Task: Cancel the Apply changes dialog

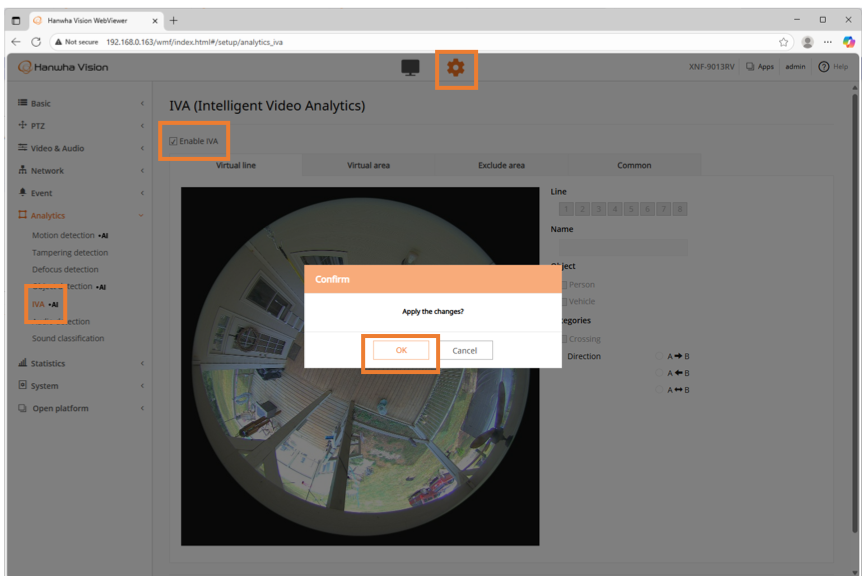Action: [465, 350]
